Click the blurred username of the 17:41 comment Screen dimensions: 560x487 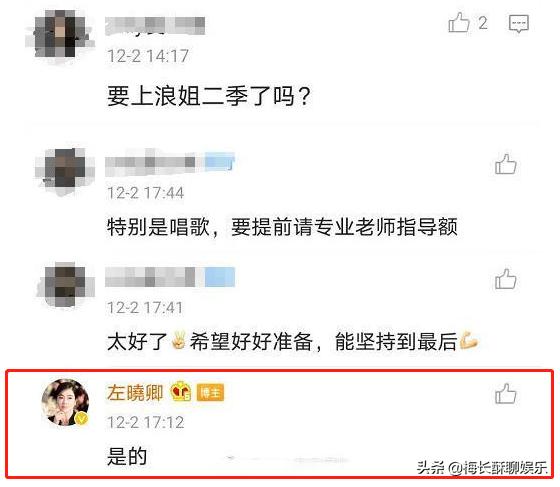pos(170,277)
